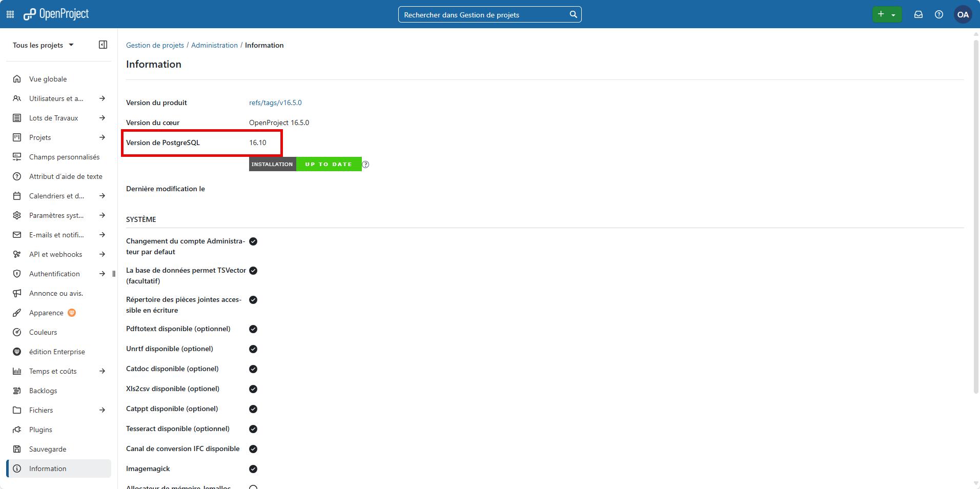The width and height of the screenshot is (980, 489).
Task: Click the TSVector database check mark
Action: click(x=253, y=271)
